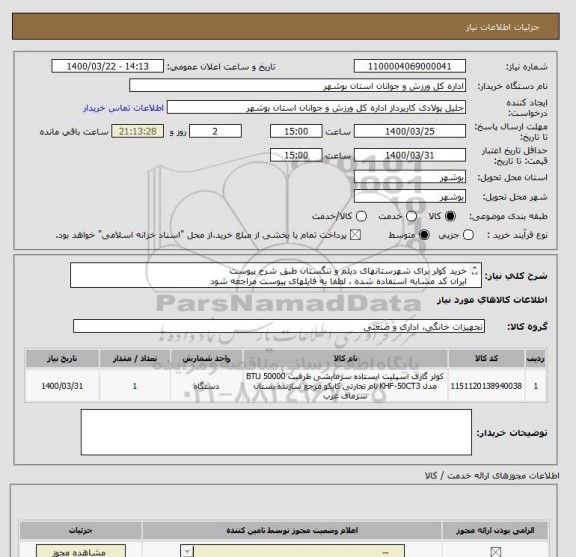Click goods code 1151120138940038 cell
576x557 pixels.
pos(486,386)
